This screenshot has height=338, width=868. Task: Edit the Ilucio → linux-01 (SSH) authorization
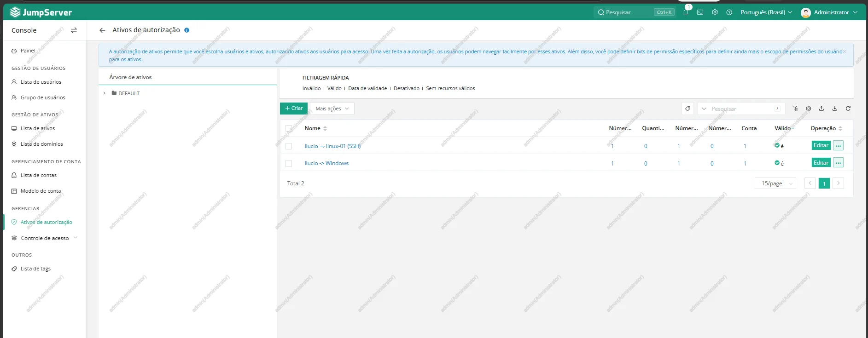pyautogui.click(x=821, y=146)
